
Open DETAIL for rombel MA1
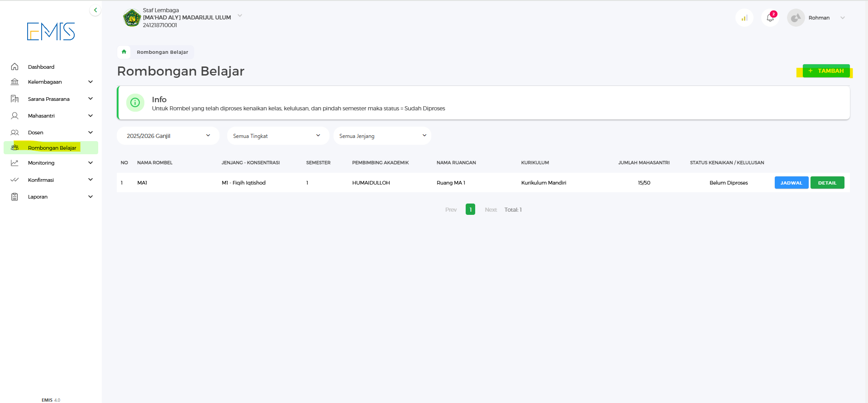click(827, 183)
